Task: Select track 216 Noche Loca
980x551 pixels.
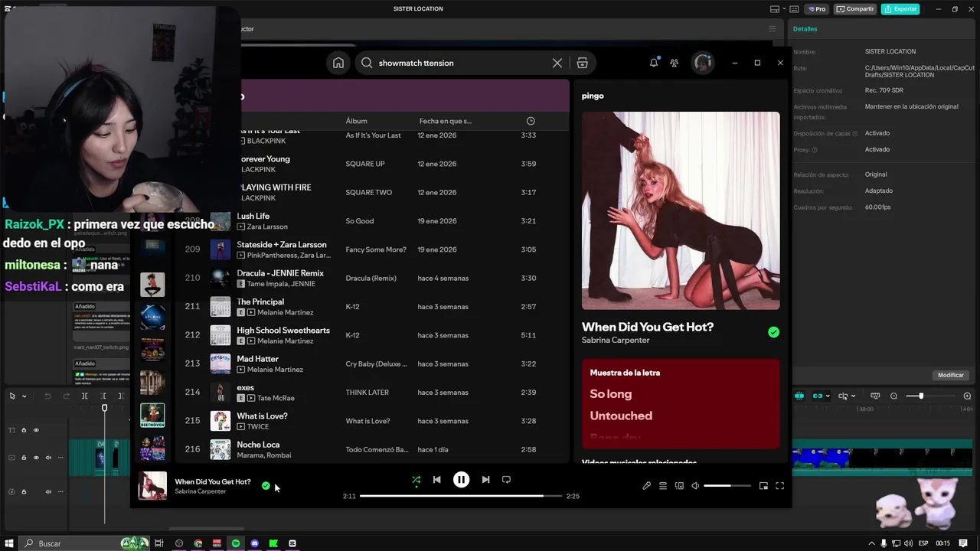Action: pyautogui.click(x=371, y=449)
